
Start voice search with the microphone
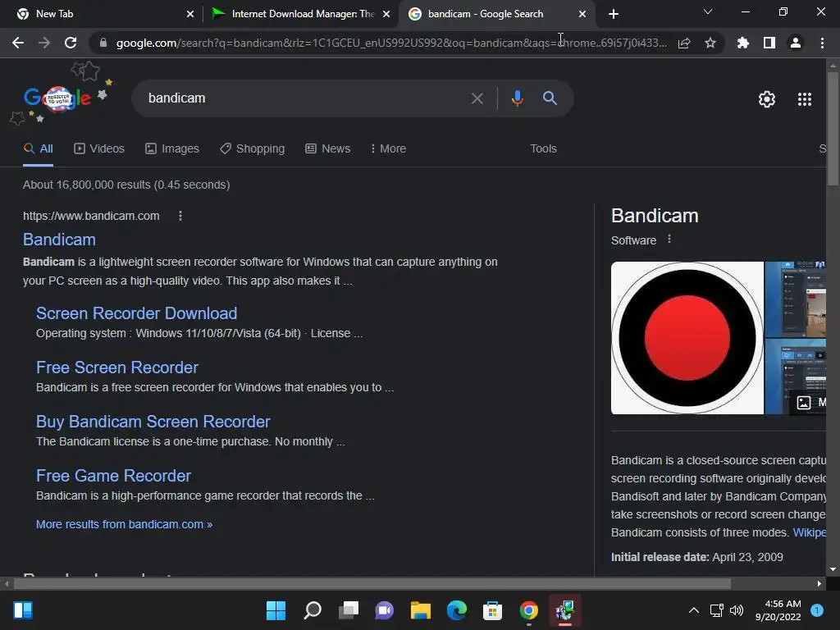[517, 98]
